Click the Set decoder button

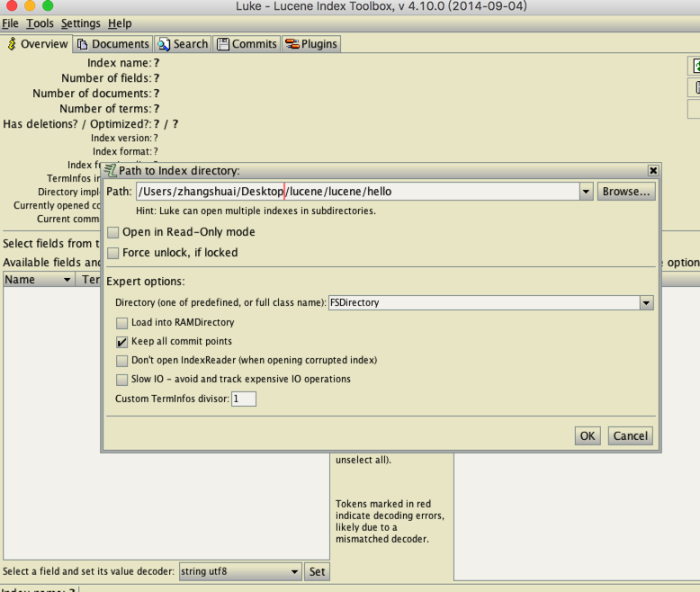pyautogui.click(x=317, y=571)
